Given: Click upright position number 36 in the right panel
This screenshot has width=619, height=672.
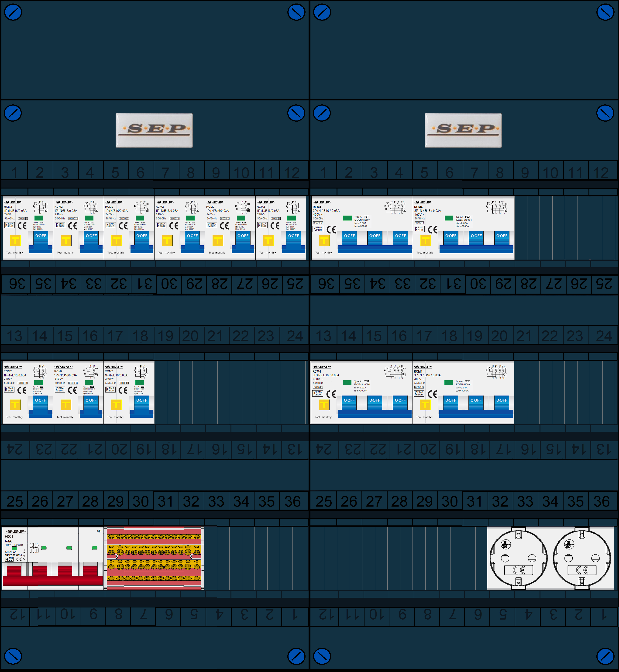Looking at the screenshot, I should 602,501.
